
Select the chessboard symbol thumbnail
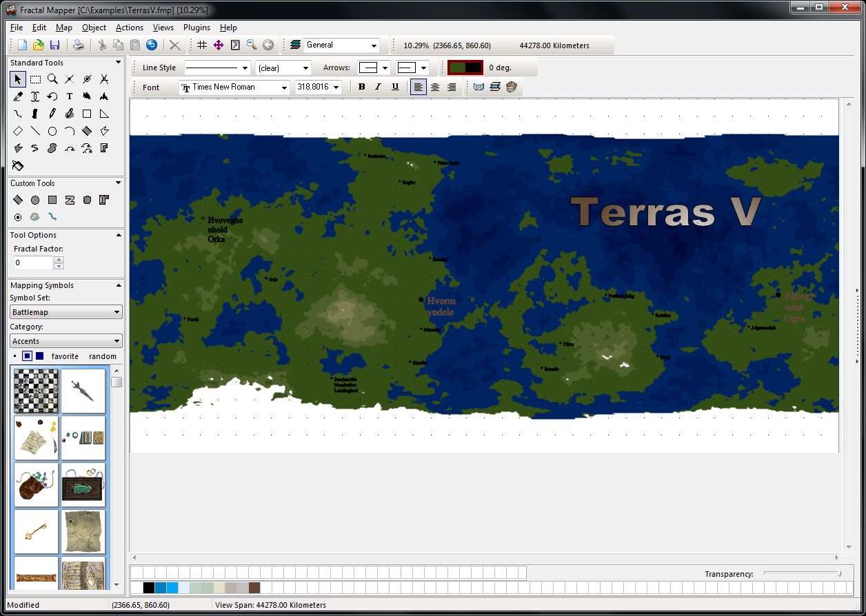tap(37, 391)
